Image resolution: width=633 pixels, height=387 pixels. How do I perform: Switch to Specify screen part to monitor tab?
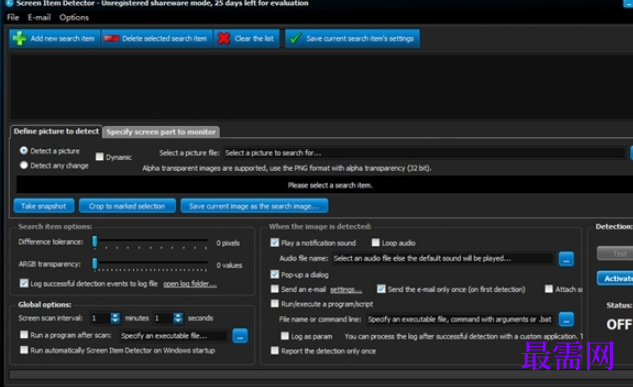point(161,132)
